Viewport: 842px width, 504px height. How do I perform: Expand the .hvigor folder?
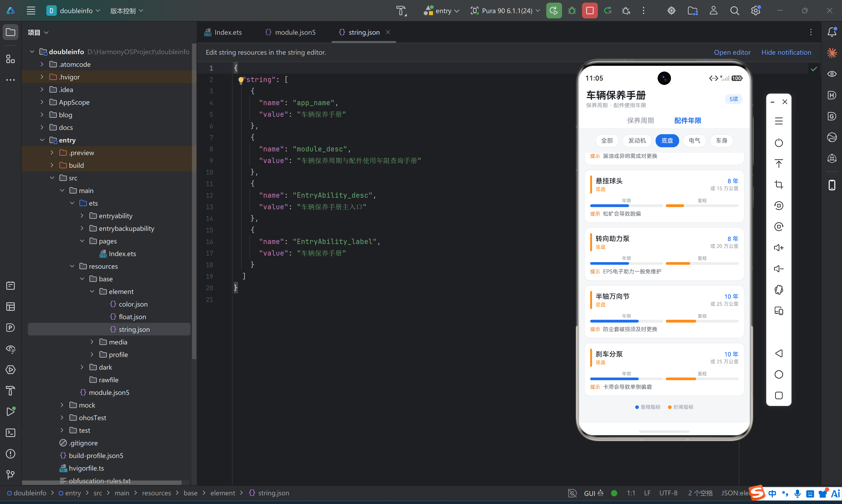coord(42,77)
